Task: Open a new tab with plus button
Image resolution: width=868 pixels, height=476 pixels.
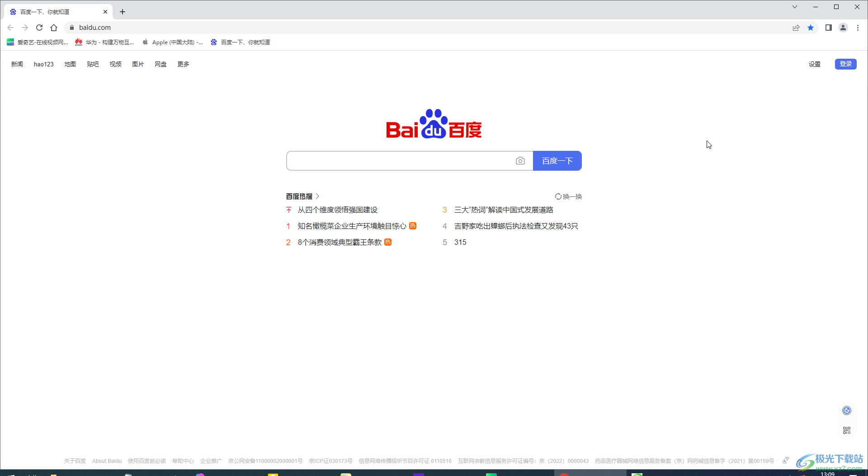Action: (123, 12)
